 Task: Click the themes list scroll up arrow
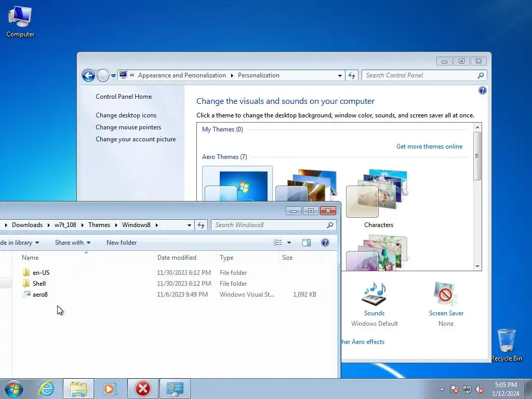477,127
